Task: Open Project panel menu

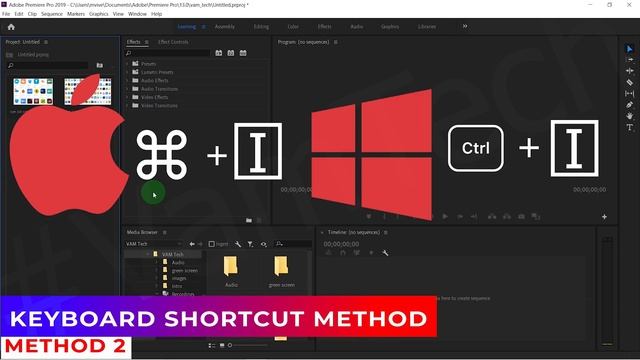Action: pos(46,42)
